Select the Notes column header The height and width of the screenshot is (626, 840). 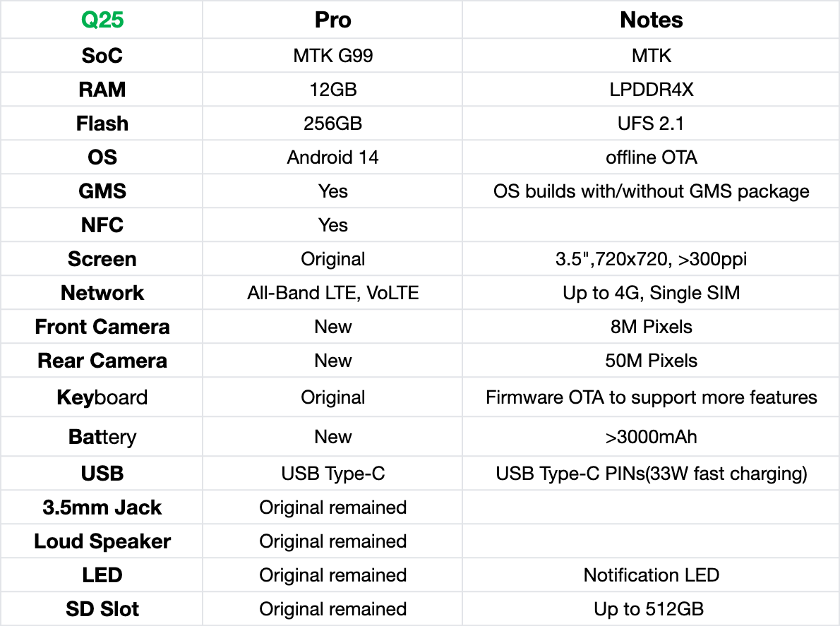click(x=651, y=20)
